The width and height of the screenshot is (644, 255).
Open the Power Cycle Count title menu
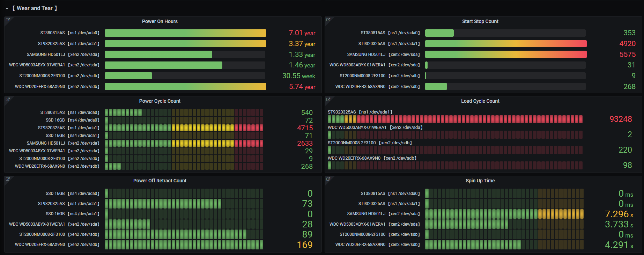coord(160,101)
